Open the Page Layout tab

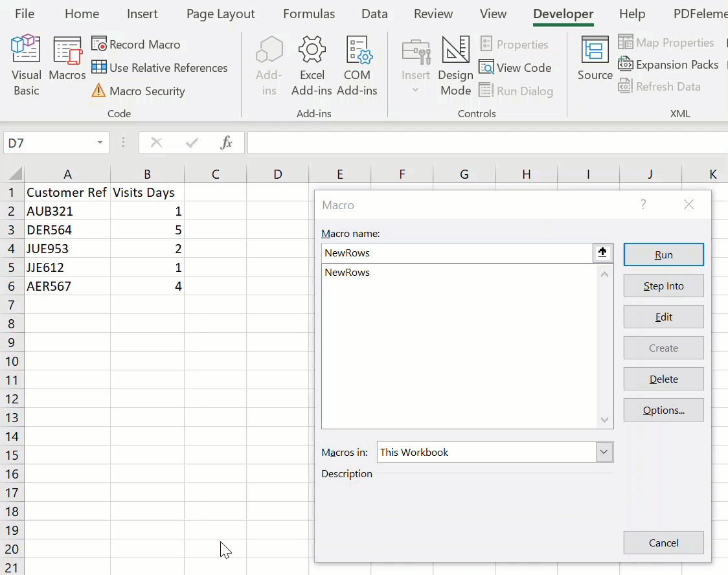220,14
